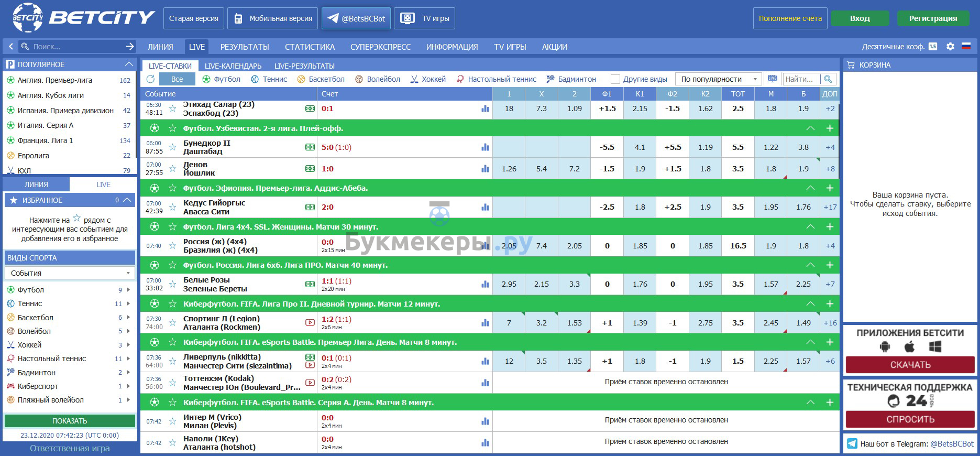Click the Russian flag language icon
980x456 pixels.
(x=966, y=47)
